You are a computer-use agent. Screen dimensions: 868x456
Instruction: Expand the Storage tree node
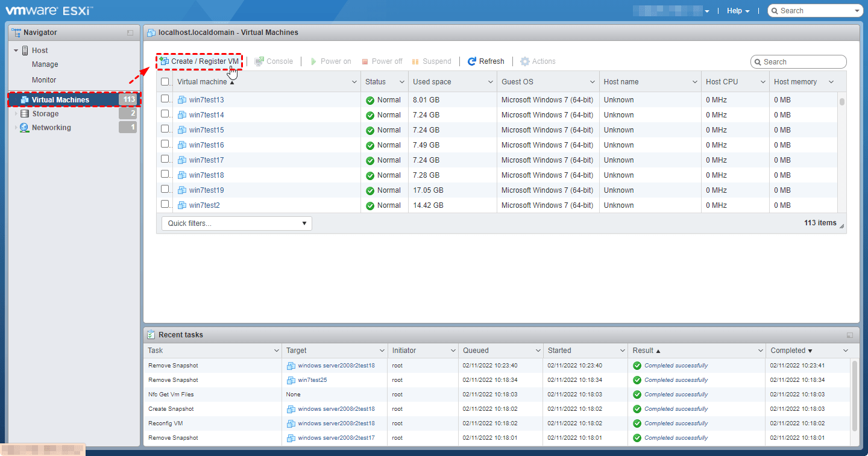point(16,114)
